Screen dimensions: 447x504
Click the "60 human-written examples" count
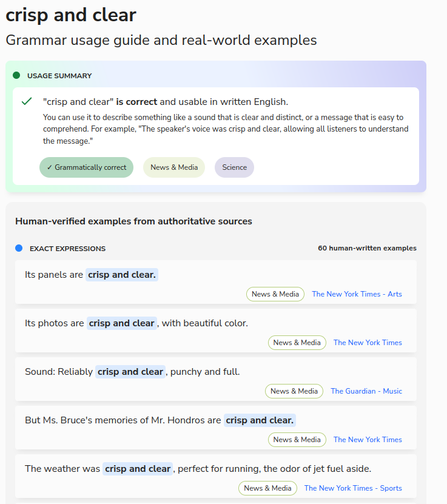(367, 248)
